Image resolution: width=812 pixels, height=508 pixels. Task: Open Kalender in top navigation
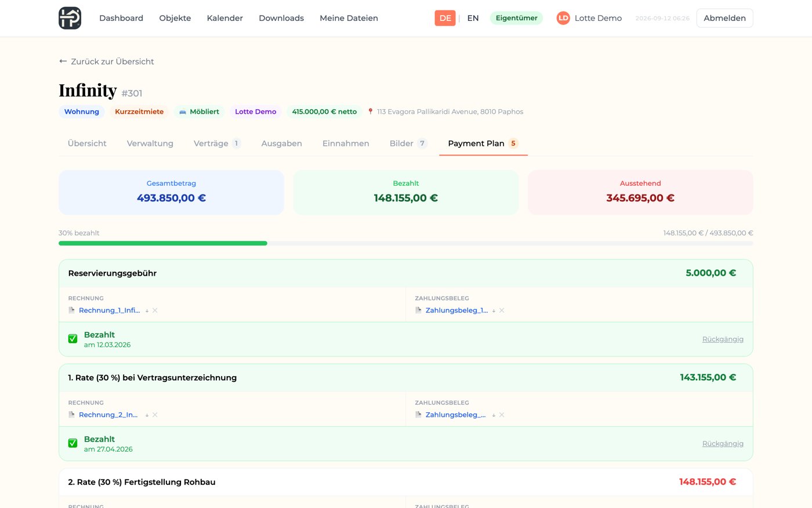(x=225, y=18)
